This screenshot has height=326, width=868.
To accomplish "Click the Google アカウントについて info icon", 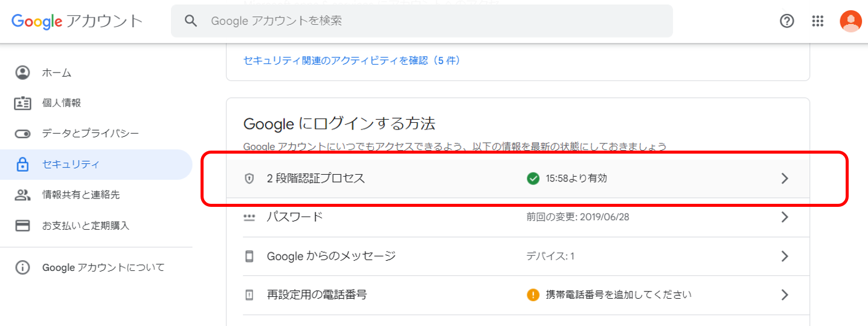I will point(22,267).
